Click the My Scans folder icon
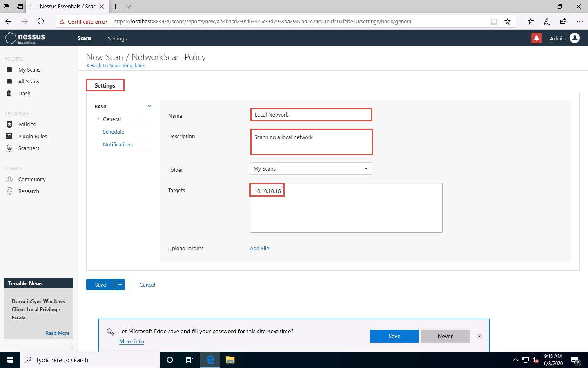 tap(9, 70)
